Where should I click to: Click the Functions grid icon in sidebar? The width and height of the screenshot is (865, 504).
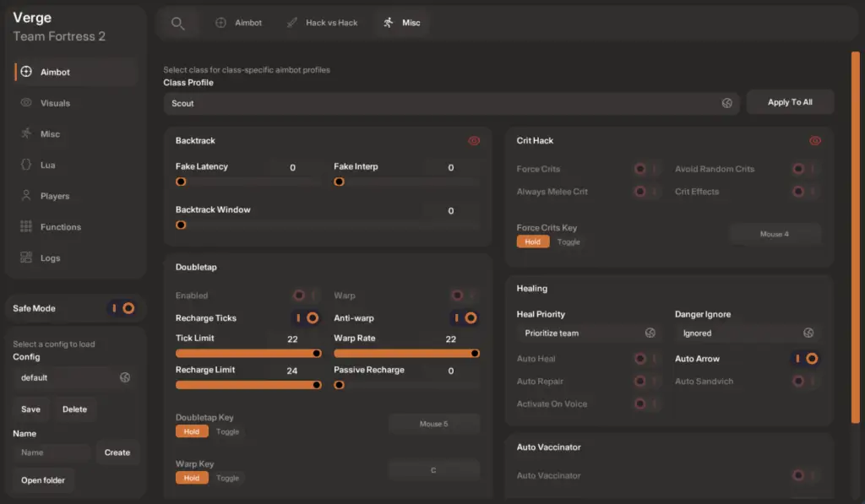click(x=26, y=226)
